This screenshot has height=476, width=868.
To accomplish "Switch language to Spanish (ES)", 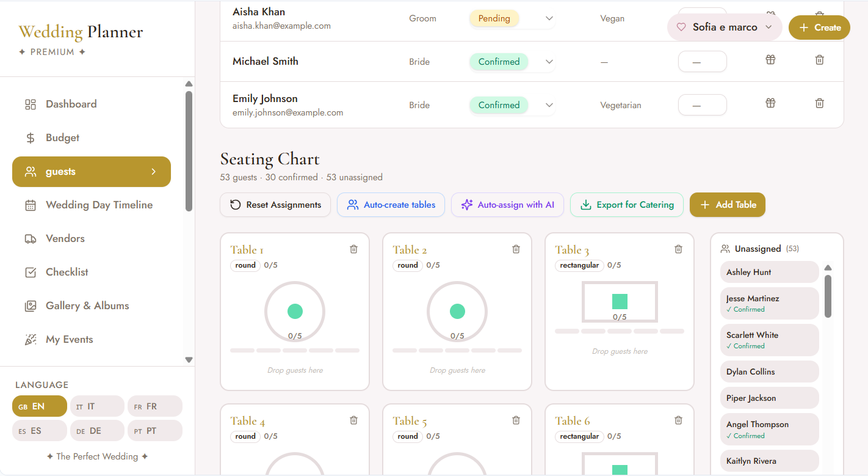I will tap(40, 431).
